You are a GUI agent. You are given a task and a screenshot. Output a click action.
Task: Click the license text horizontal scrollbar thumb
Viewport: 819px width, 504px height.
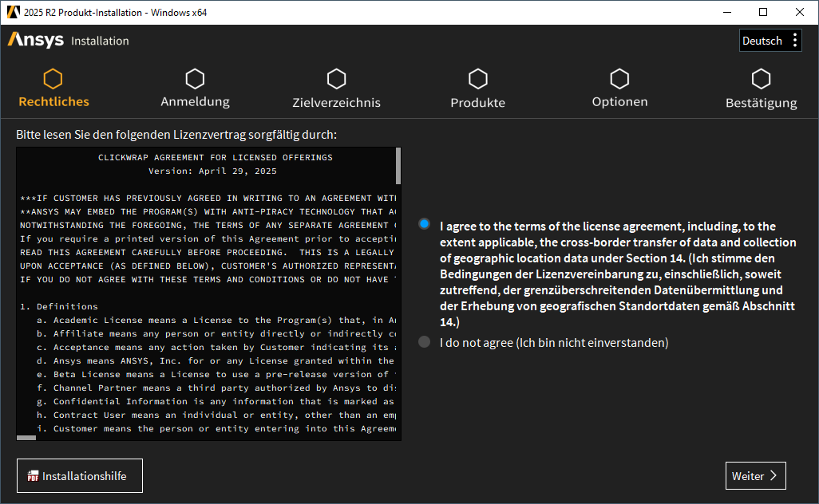point(26,438)
